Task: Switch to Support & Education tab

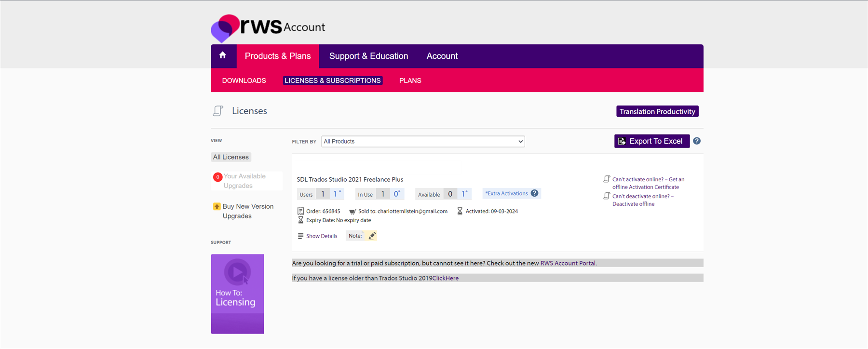Action: (369, 56)
